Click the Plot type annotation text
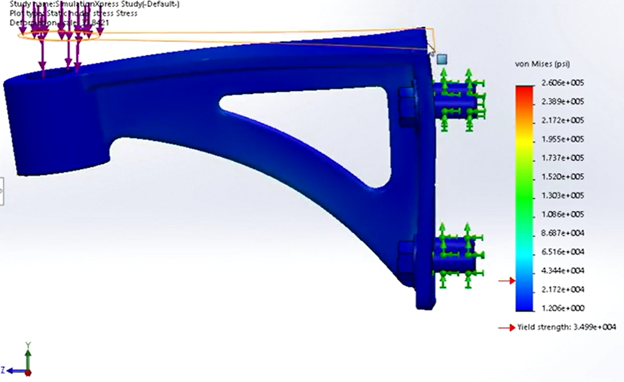 74,13
